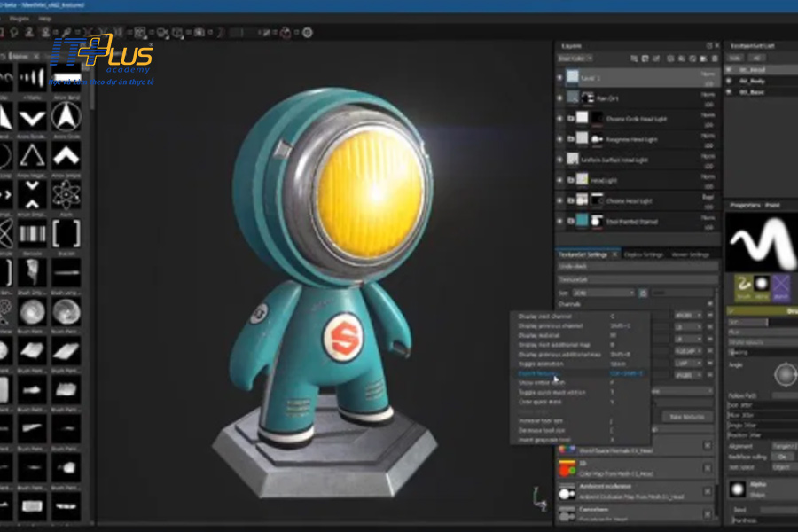Toggle visibility of the 01_Head texture set

[731, 69]
